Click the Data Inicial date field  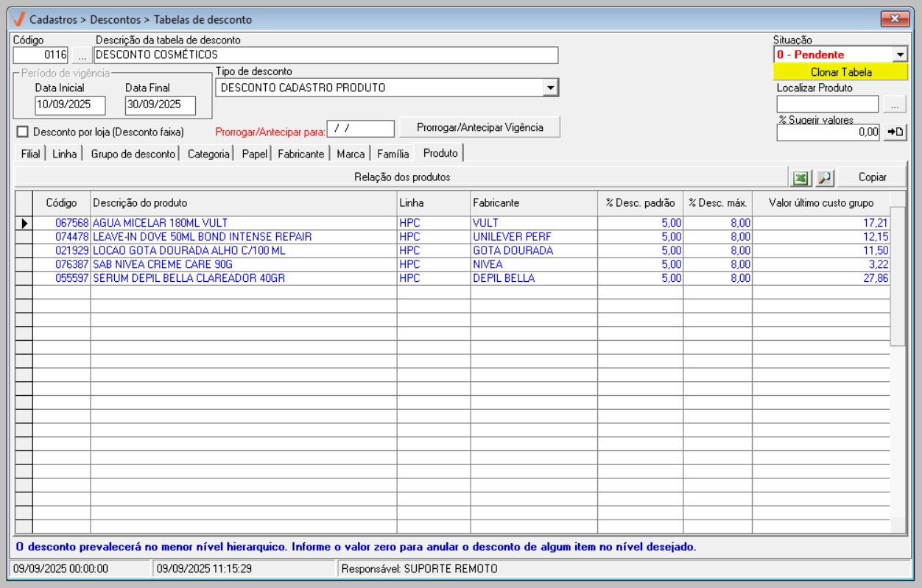point(70,105)
